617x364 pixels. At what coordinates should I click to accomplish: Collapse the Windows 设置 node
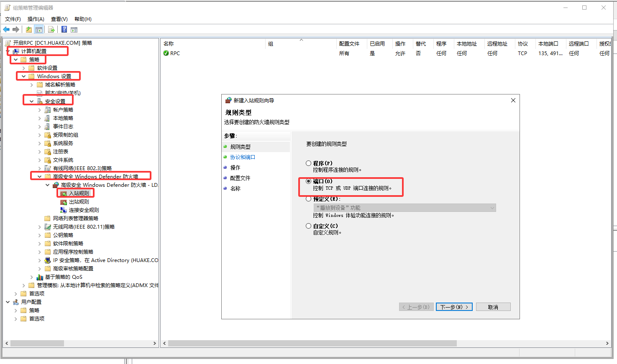24,76
